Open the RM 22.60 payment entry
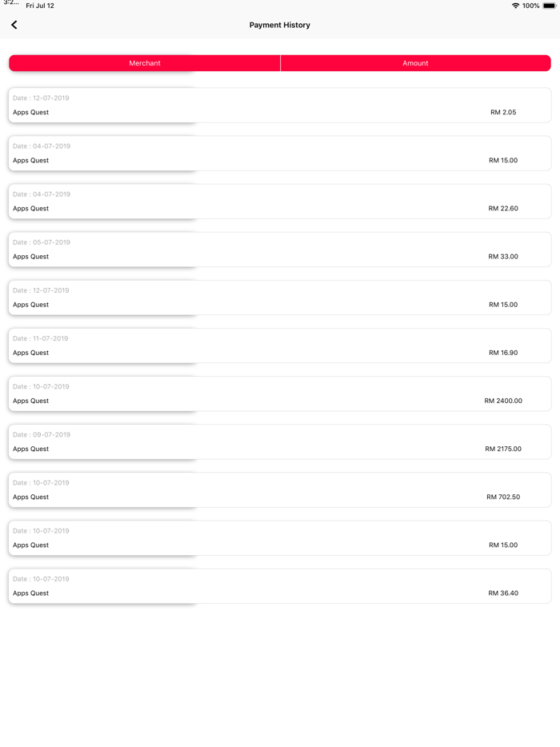The height and width of the screenshot is (747, 560). point(279,202)
